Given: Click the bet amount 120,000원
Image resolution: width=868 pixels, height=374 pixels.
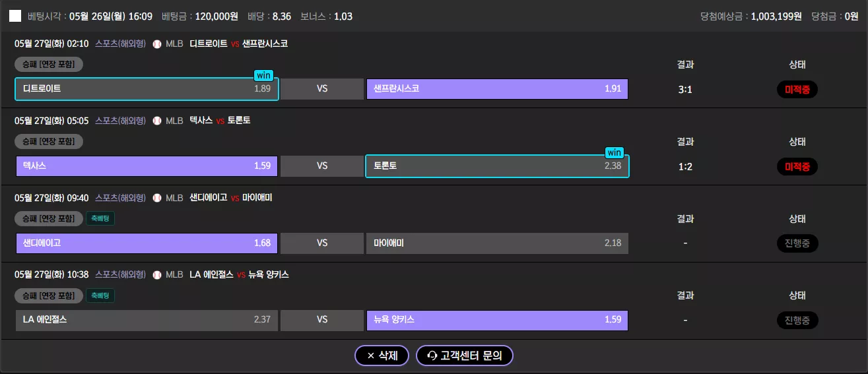Looking at the screenshot, I should tap(217, 16).
